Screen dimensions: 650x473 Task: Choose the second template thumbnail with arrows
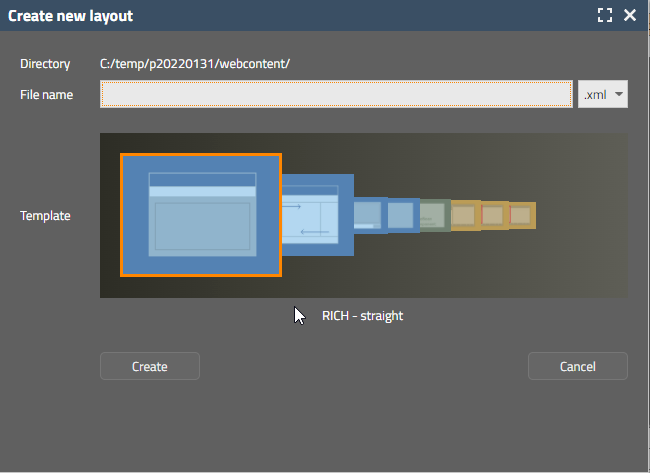coord(318,214)
